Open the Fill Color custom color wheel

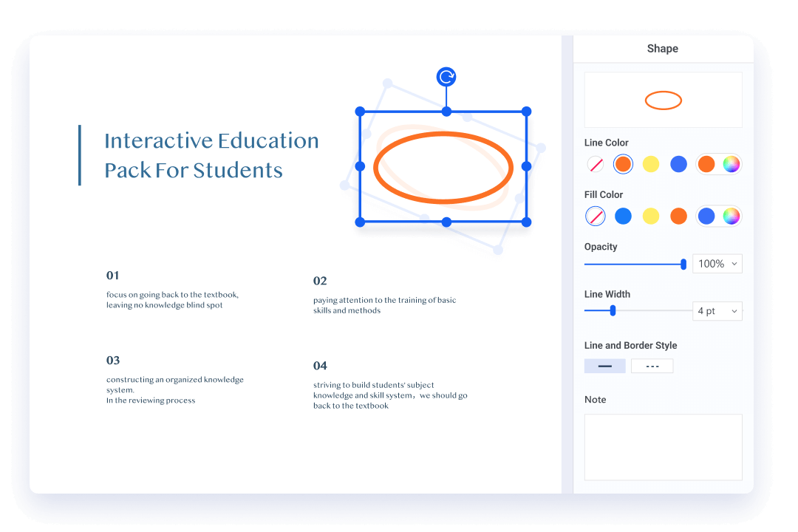(x=731, y=216)
